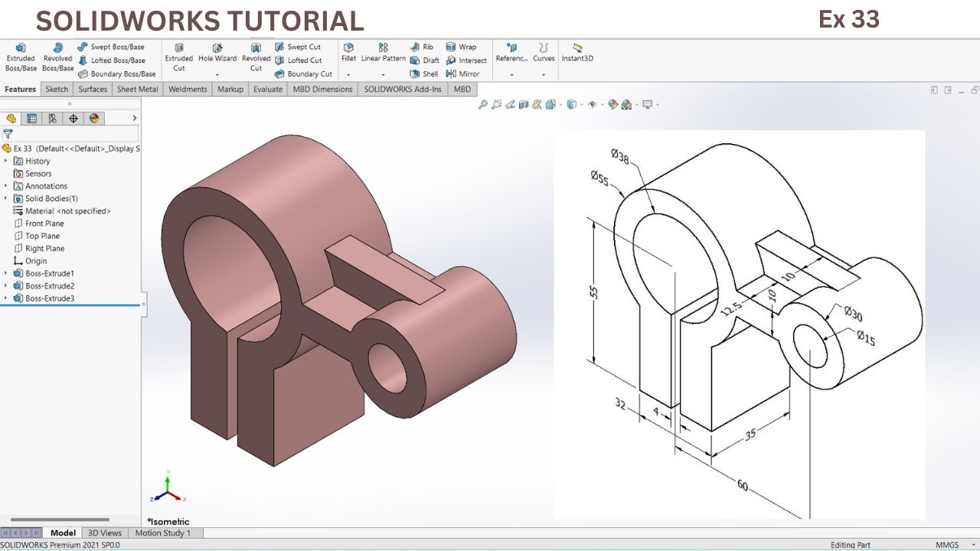Screen dimensions: 980x551
Task: Choose Lofted Boss/Base
Action: [x=112, y=60]
